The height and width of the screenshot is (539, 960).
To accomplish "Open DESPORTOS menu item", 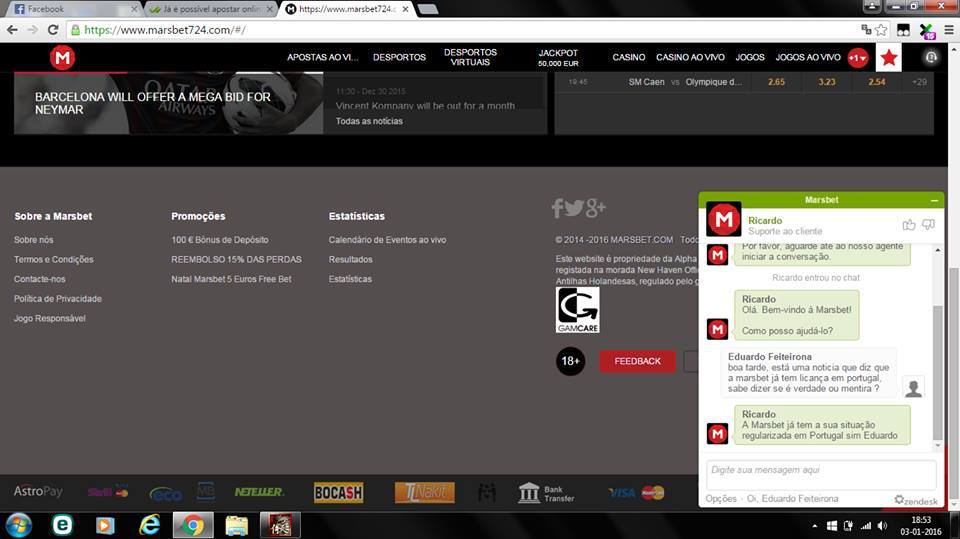I will coord(399,58).
